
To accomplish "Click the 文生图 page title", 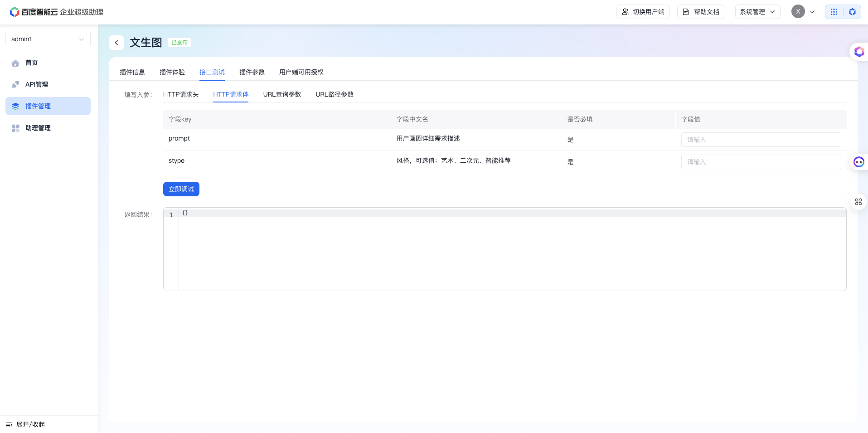I will (x=146, y=43).
